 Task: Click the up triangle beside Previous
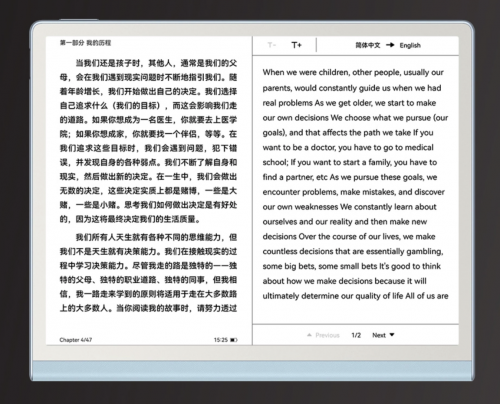click(309, 335)
